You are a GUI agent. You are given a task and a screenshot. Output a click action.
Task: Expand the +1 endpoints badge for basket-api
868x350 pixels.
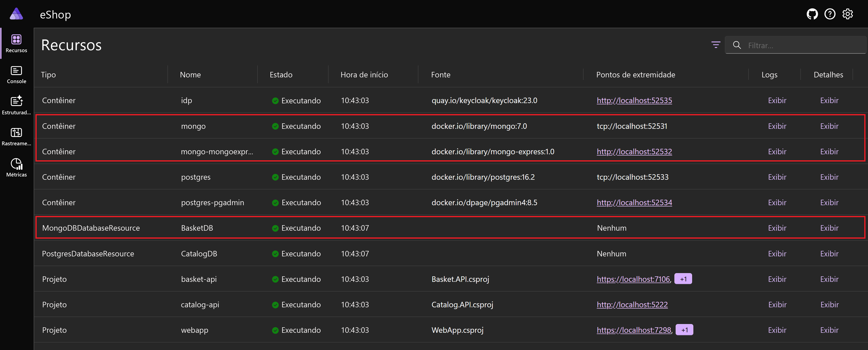[683, 279]
